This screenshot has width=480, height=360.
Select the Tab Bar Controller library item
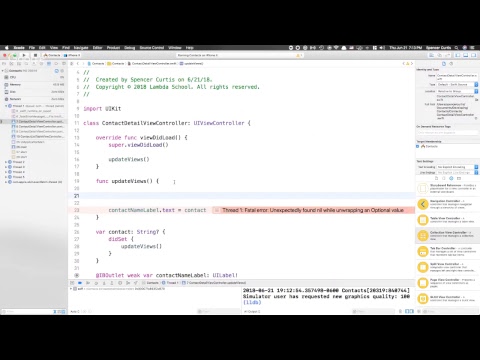(448, 252)
